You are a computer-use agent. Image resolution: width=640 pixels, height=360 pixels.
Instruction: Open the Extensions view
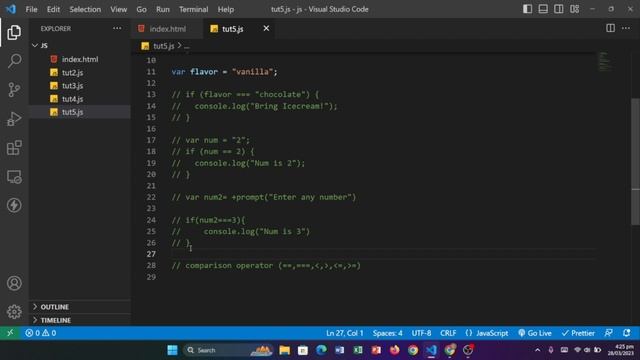coord(14,148)
